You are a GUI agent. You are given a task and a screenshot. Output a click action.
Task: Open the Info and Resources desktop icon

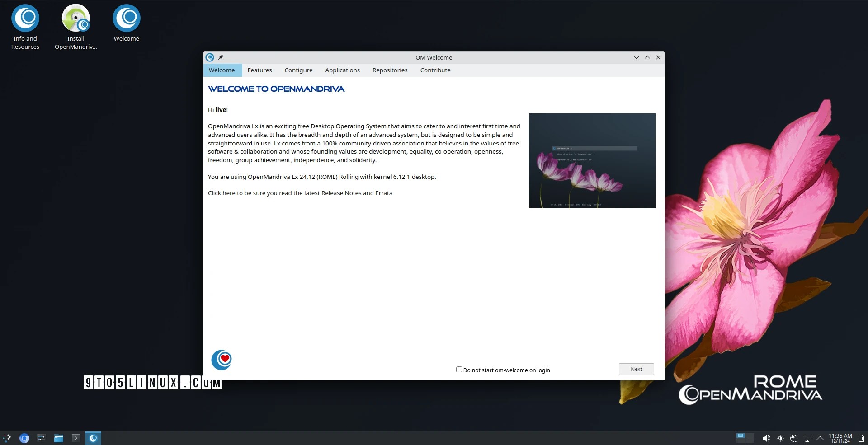25,27
